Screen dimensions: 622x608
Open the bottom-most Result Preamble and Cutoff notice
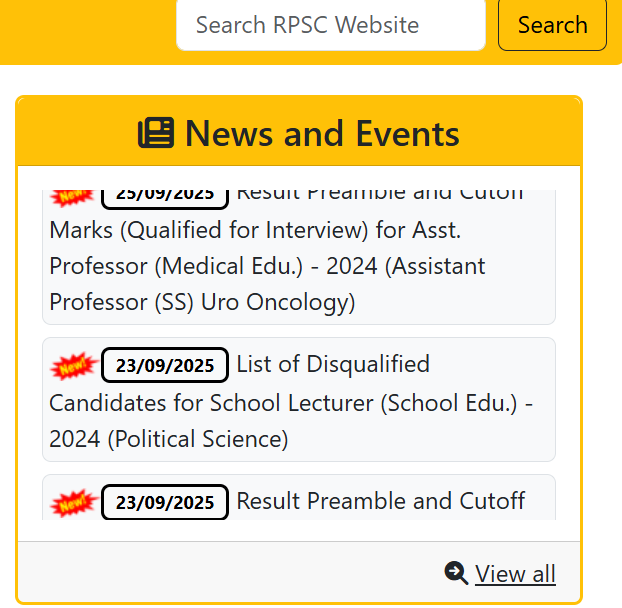(380, 501)
